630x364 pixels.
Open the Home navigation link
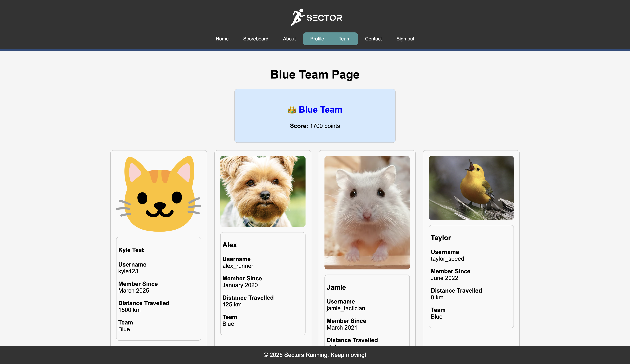coord(222,39)
